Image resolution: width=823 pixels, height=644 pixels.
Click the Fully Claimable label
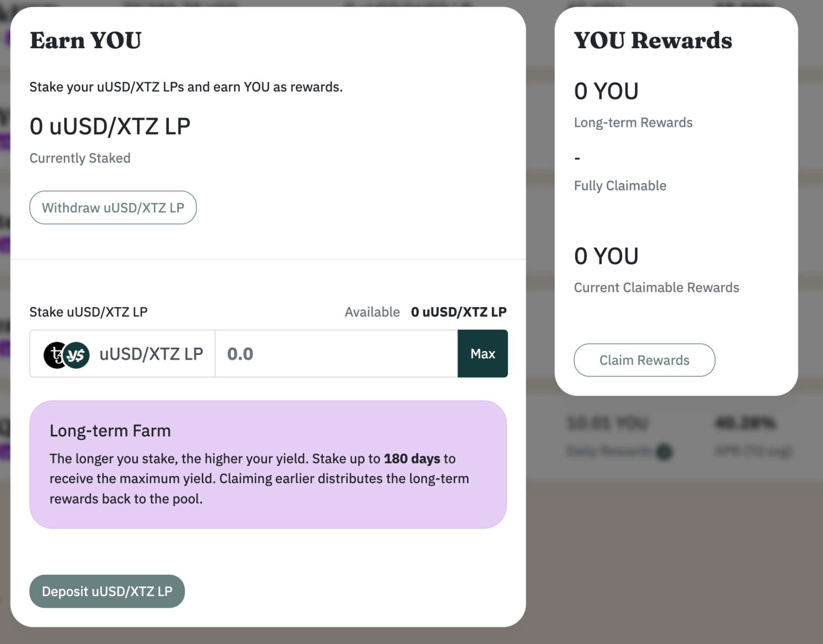click(620, 186)
